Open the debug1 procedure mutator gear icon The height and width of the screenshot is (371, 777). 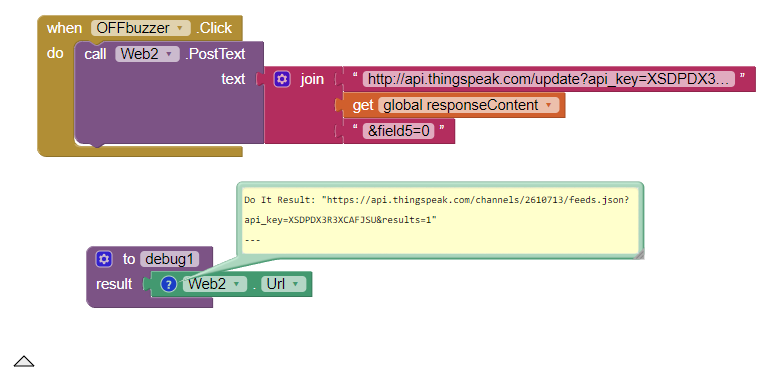pos(104,259)
